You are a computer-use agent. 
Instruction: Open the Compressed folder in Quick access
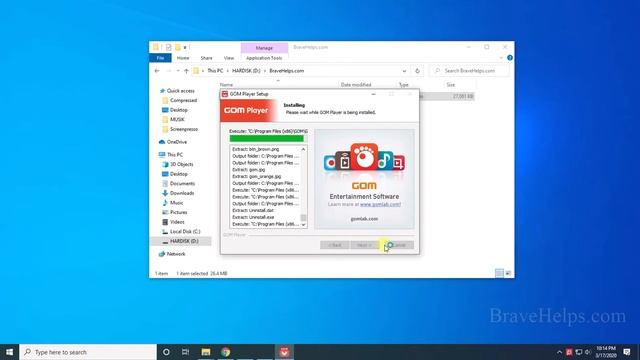pos(183,100)
